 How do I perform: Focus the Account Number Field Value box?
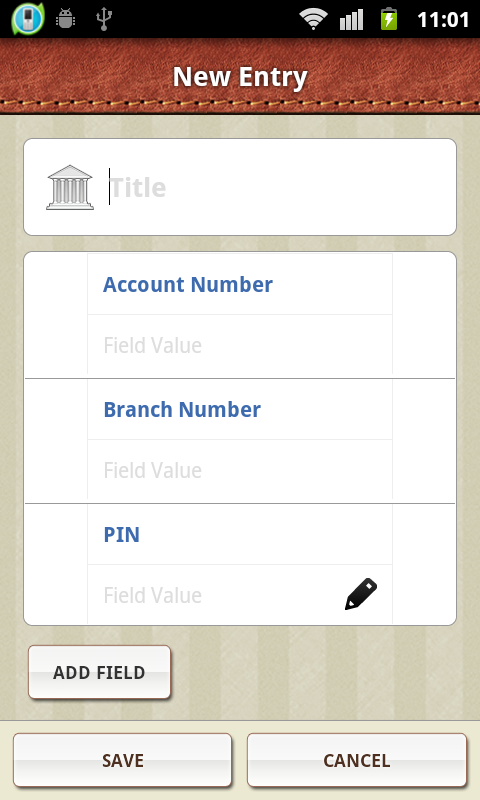[x=240, y=345]
